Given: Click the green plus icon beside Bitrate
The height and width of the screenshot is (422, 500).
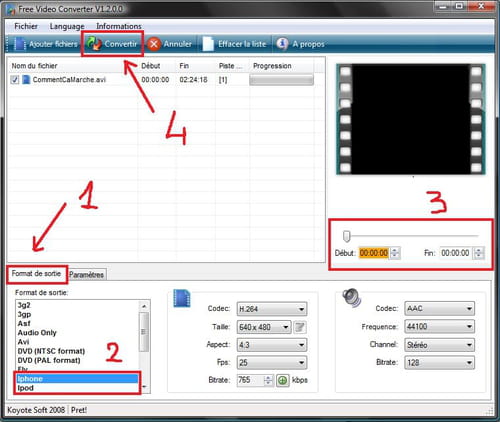Looking at the screenshot, I should 283,380.
